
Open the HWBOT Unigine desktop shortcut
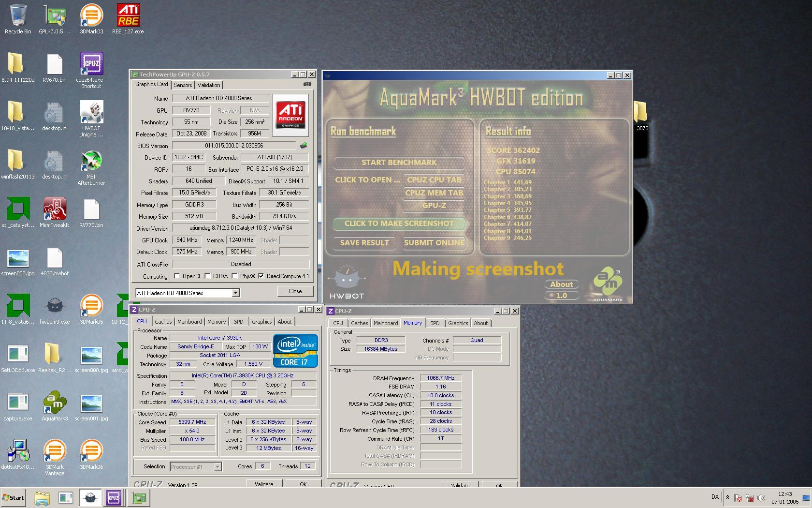point(91,119)
